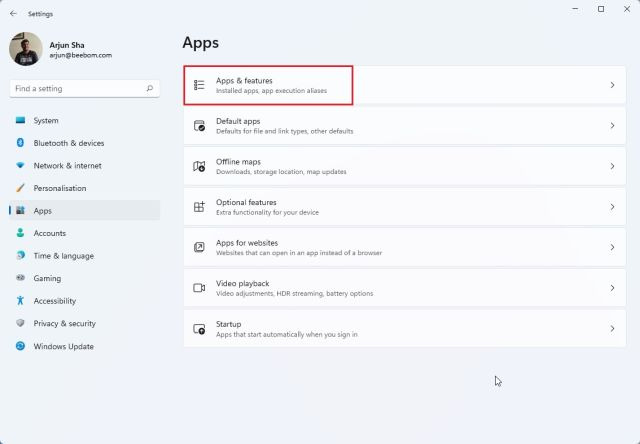Click the Windows Update sync icon

pyautogui.click(x=20, y=346)
